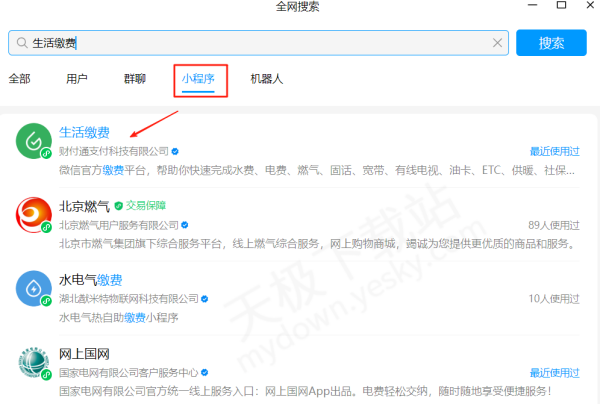600x404 pixels.
Task: Open the 网上国网 globe logo icon
Action: [x=34, y=362]
